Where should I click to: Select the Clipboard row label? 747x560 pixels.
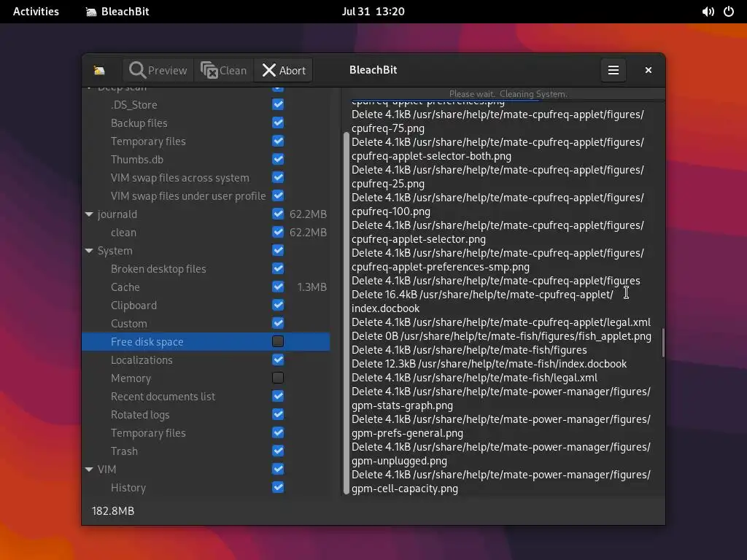pyautogui.click(x=134, y=306)
